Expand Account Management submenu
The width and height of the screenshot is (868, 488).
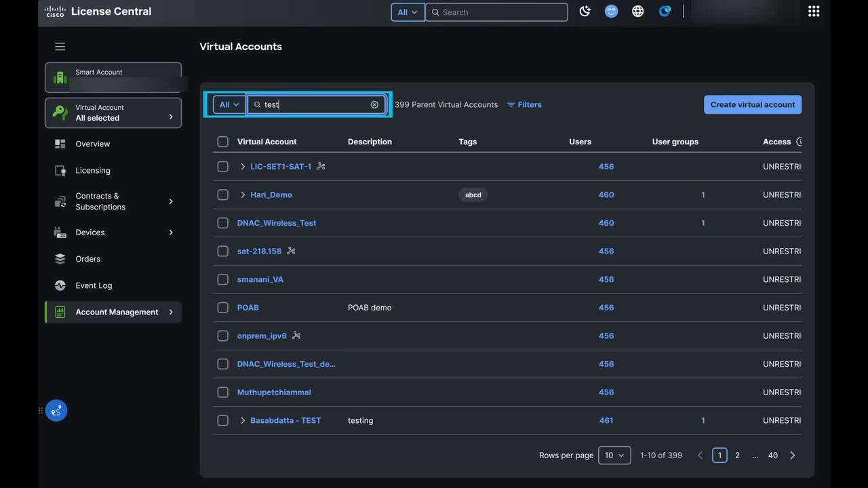pos(171,312)
